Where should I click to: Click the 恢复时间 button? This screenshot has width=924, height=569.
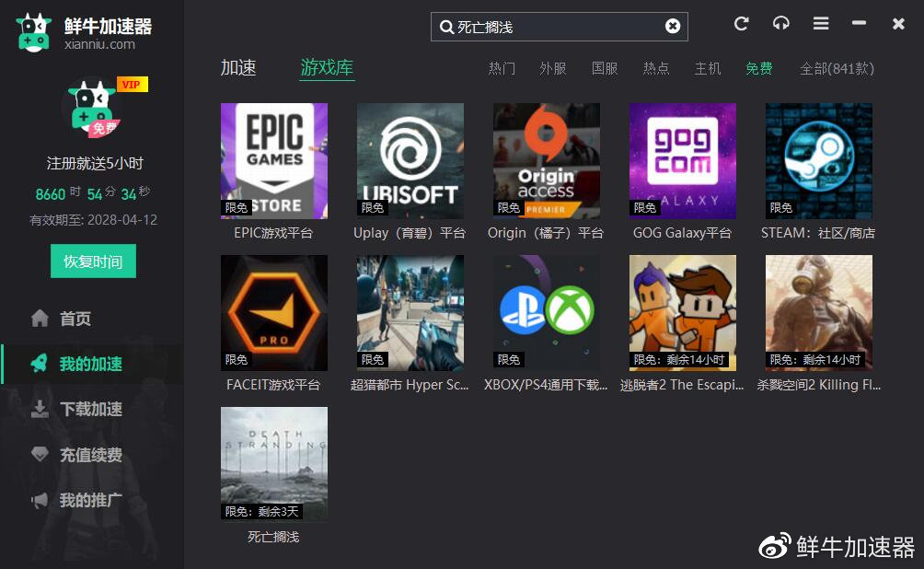(x=93, y=261)
